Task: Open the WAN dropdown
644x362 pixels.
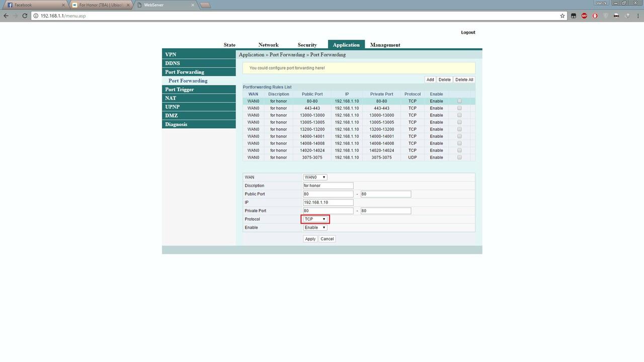Action: click(315, 177)
